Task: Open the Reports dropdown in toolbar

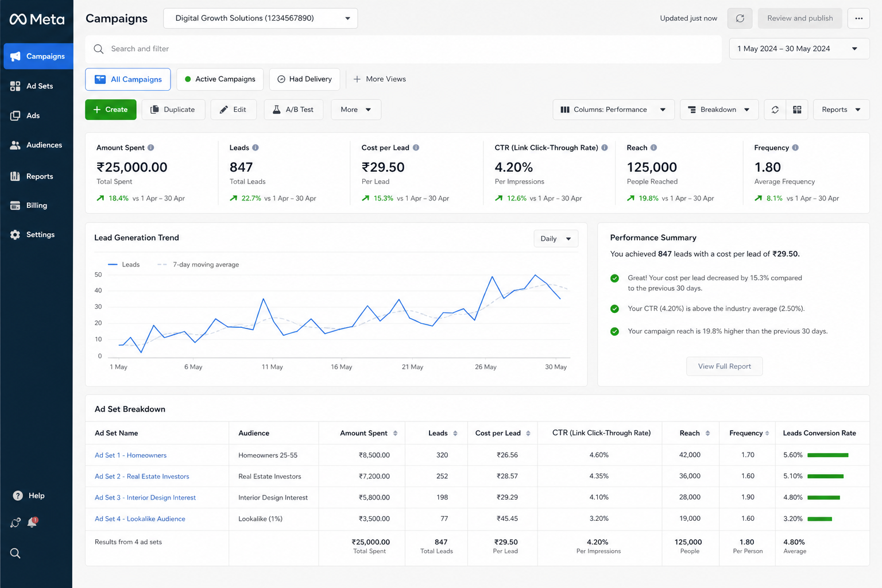Action: 841,110
